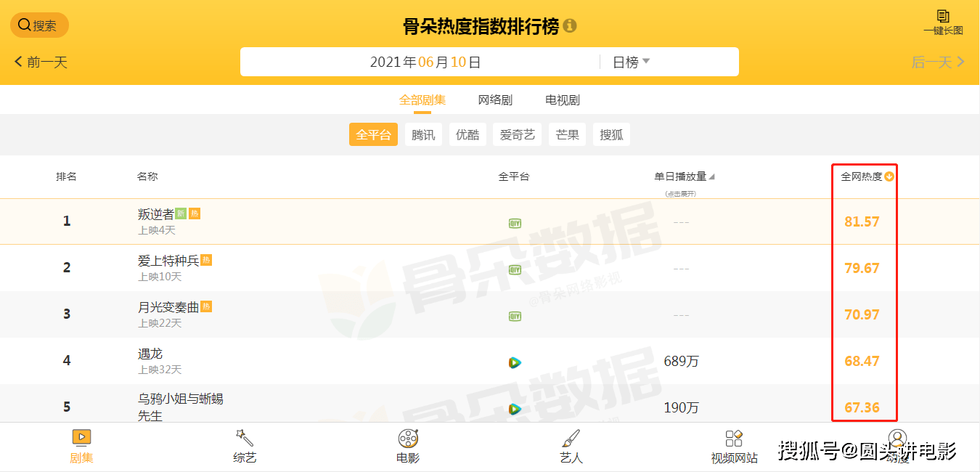Open the show 爱上特种兵

click(168, 261)
